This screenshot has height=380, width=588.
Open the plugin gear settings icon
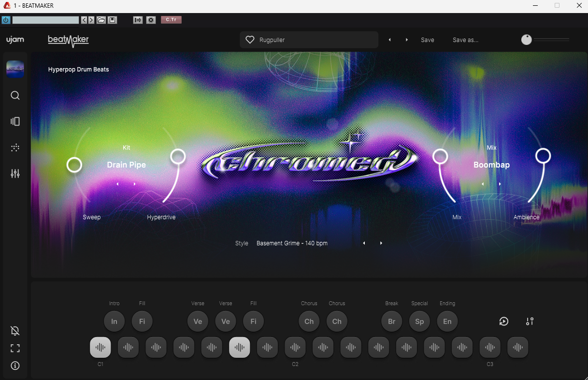[x=151, y=20]
